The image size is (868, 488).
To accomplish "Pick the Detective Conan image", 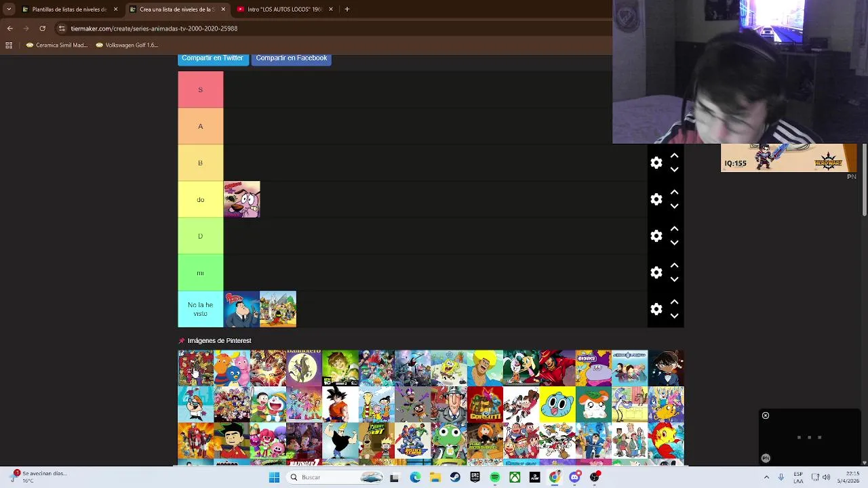I will point(666,368).
